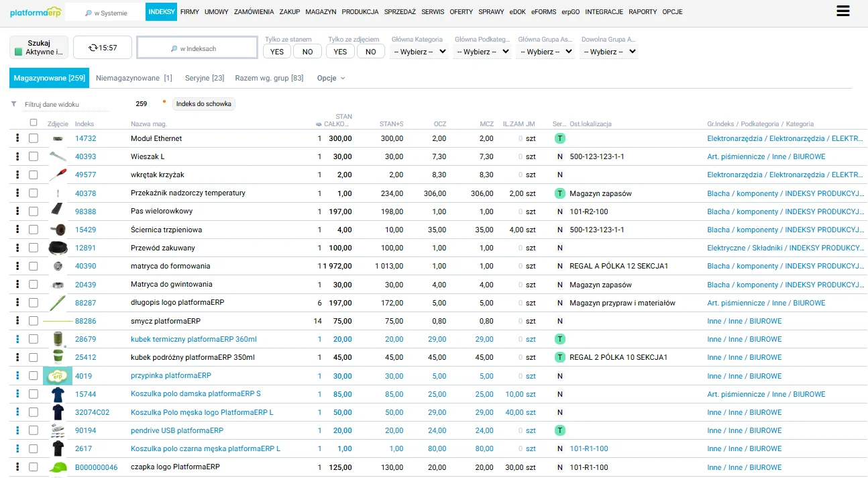Click the przypinka platformaERP product thumbnail
The image size is (868, 478).
tap(58, 376)
